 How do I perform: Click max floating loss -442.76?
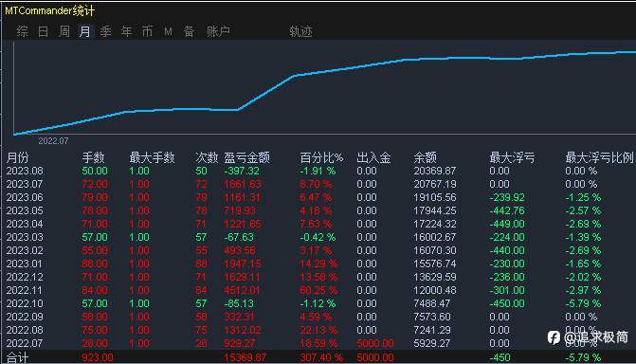[x=507, y=210]
